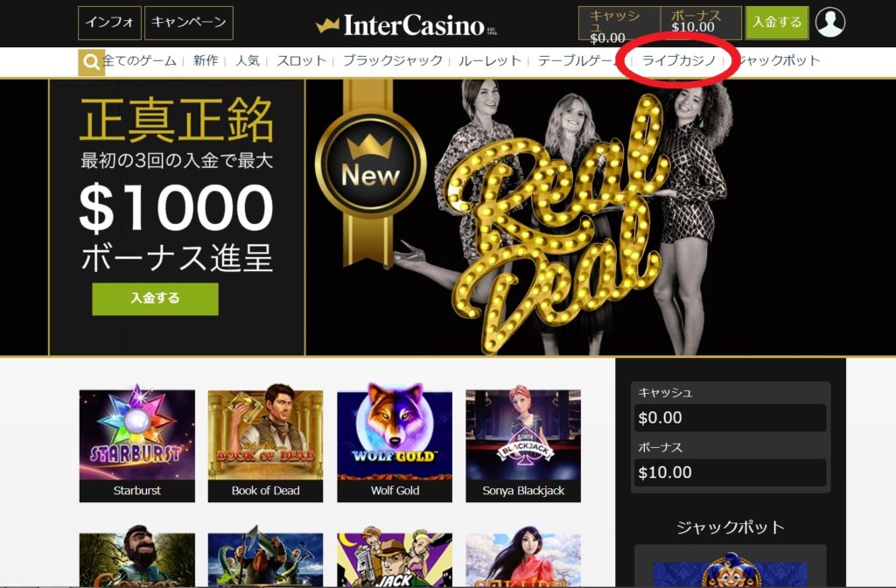Screen dimensions: 896x588
Task: Open Sonya Blackjack game tile
Action: click(x=523, y=445)
